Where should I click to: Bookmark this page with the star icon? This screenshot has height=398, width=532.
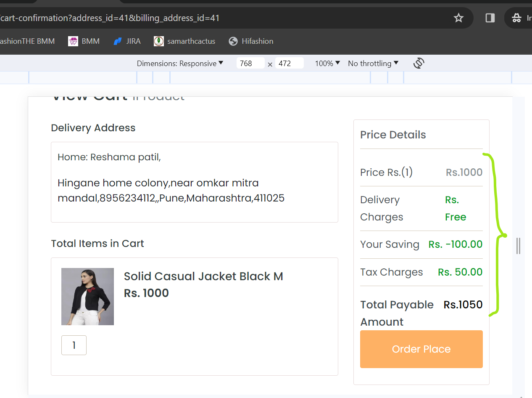pyautogui.click(x=458, y=18)
